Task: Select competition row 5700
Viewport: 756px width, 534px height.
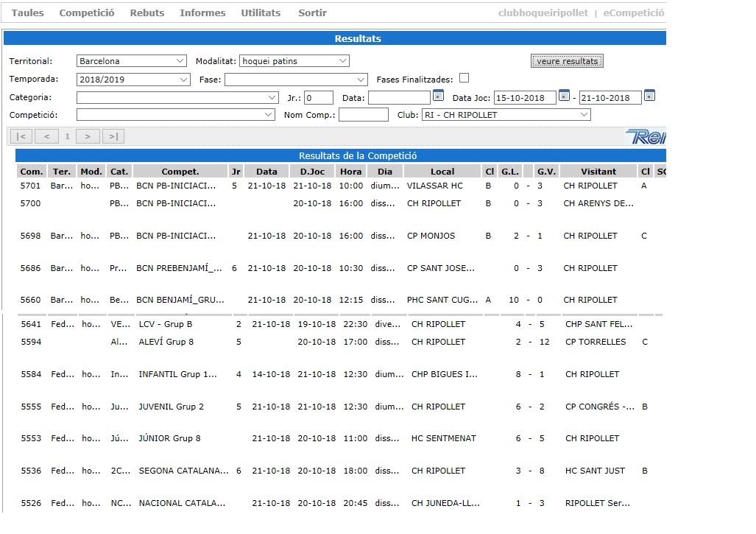Action: click(x=340, y=203)
